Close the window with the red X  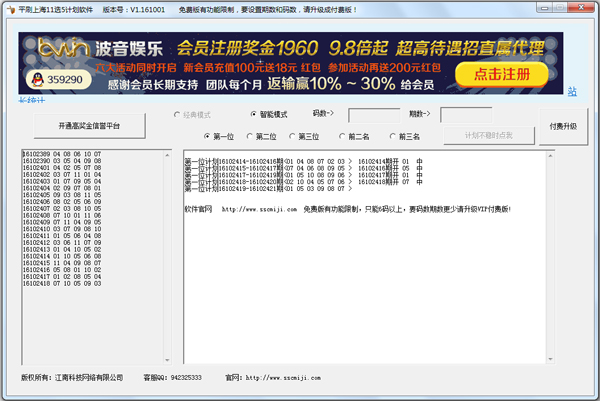pyautogui.click(x=581, y=7)
